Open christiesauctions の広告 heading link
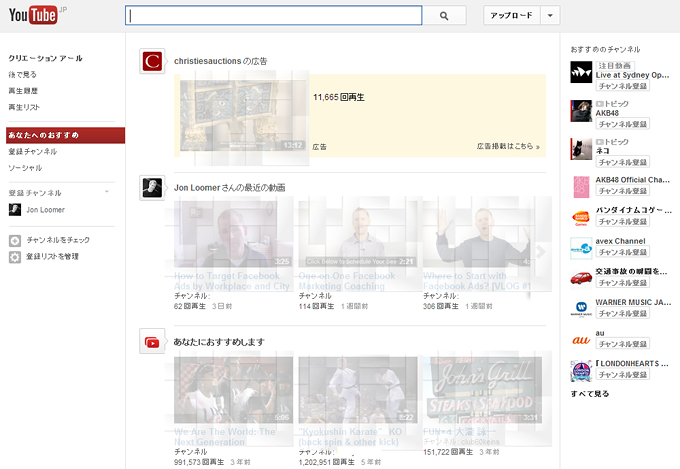 220,61
